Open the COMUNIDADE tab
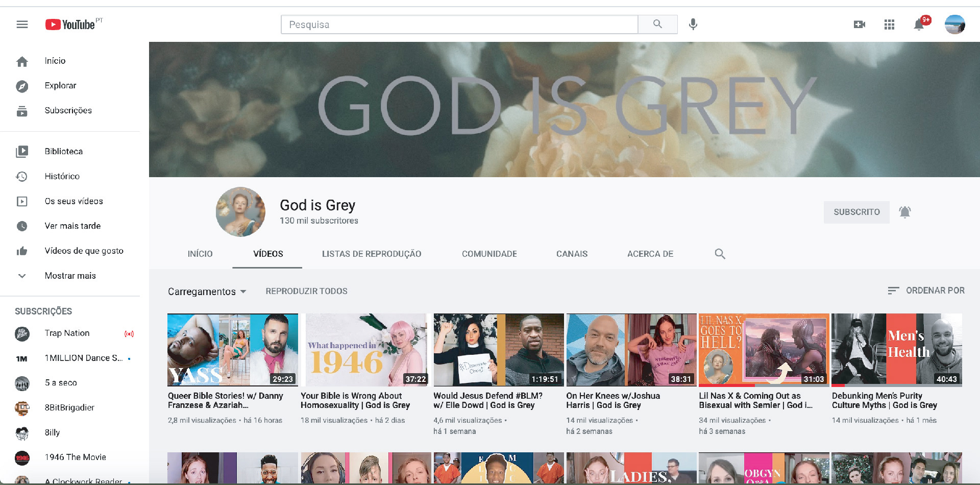 click(x=489, y=254)
